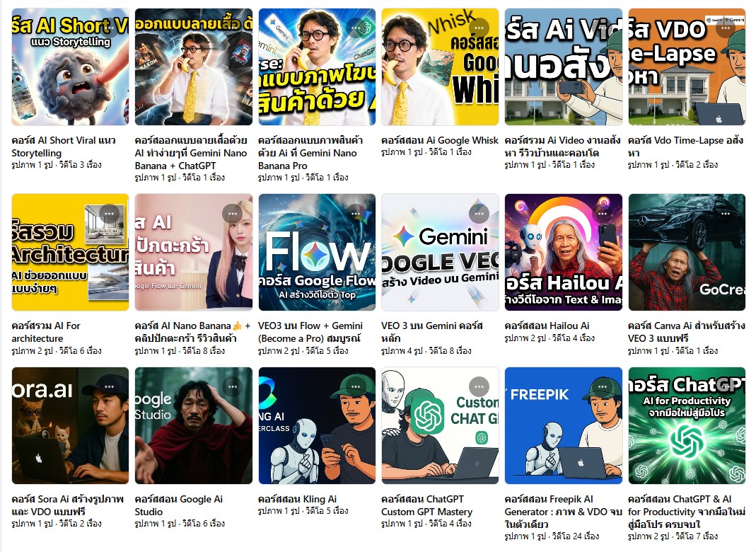The image size is (756, 552).
Task: Open three-dot menu on Google Flow album
Action: pyautogui.click(x=356, y=213)
